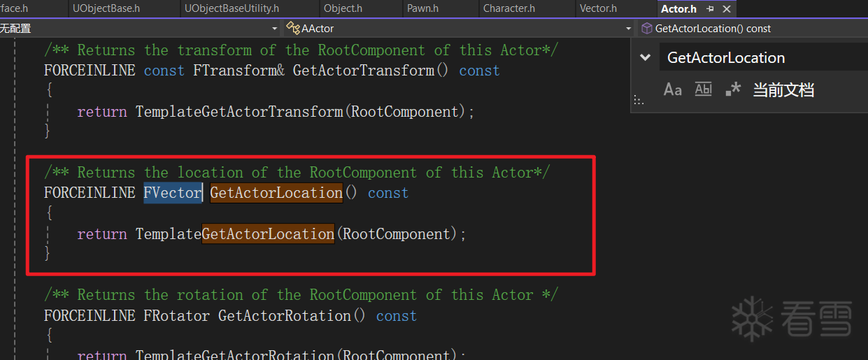Click const after GetActorRotation()

pyautogui.click(x=397, y=315)
